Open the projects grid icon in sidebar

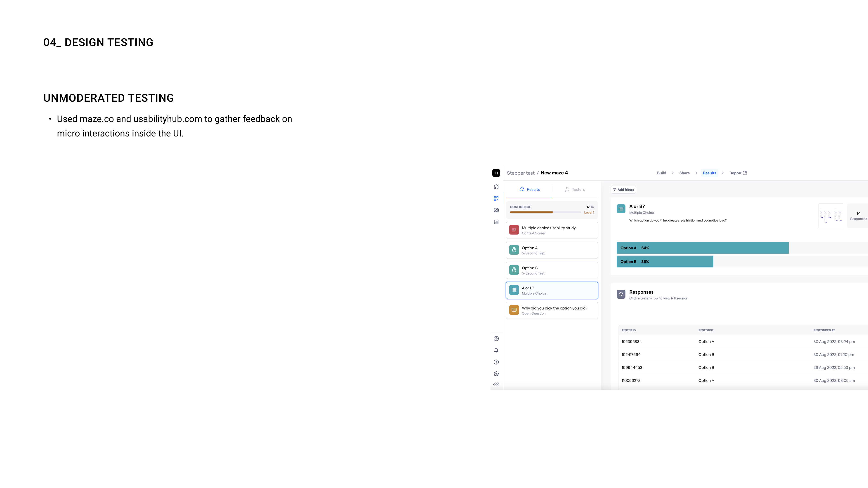point(496,199)
